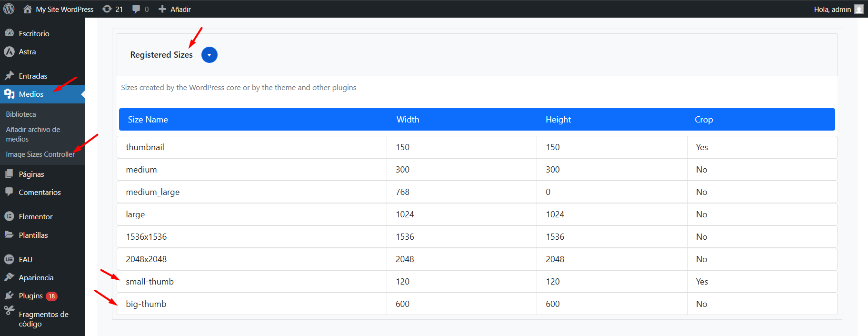Click height value 2048 in 2048x2048 row
This screenshot has height=336, width=868.
tap(555, 259)
